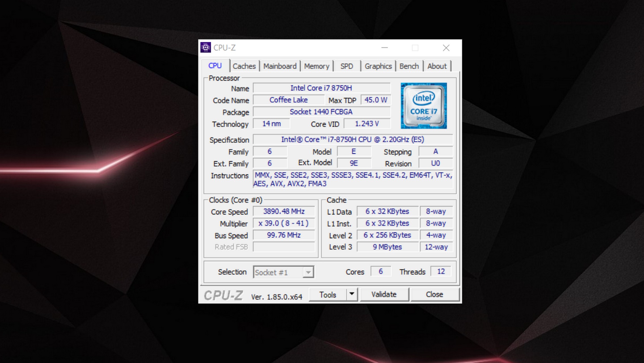
Task: Click the processor Name field 'Intel Core i7 8750H'
Action: point(321,88)
